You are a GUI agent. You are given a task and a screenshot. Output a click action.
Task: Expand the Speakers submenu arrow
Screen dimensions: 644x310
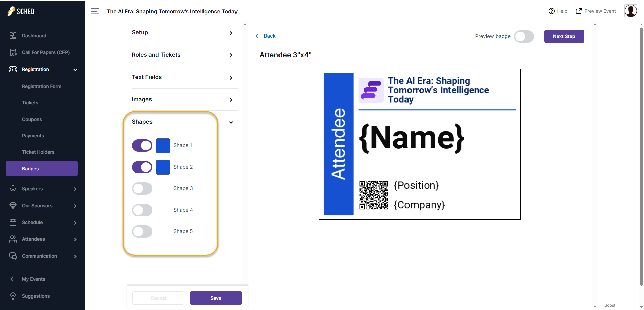point(75,189)
